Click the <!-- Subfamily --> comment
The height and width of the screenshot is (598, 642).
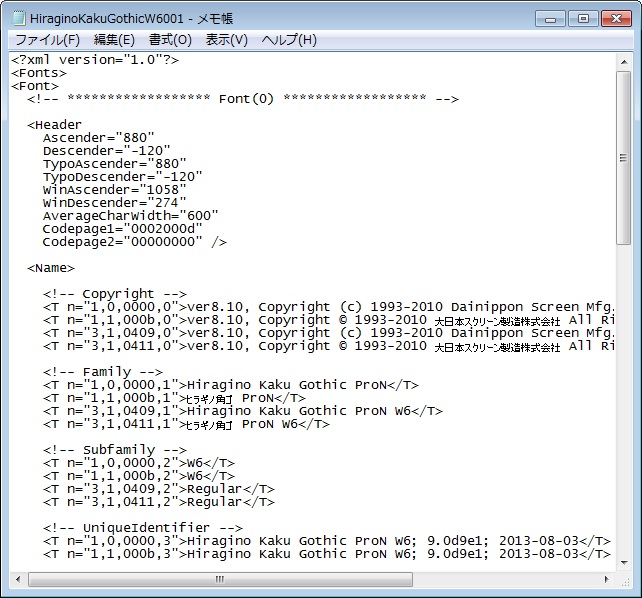point(115,450)
